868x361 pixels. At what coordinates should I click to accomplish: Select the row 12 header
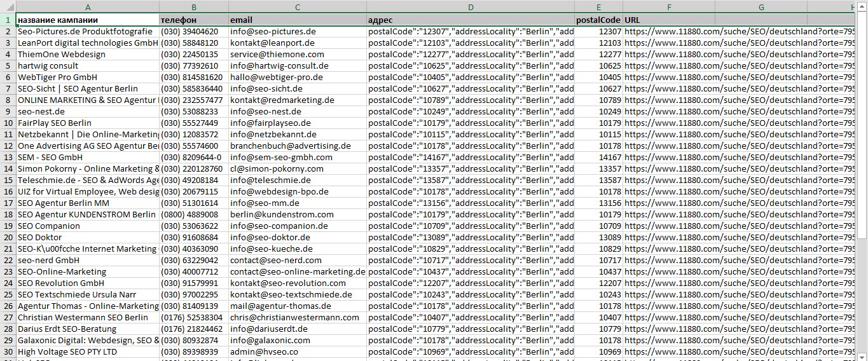click(x=8, y=146)
